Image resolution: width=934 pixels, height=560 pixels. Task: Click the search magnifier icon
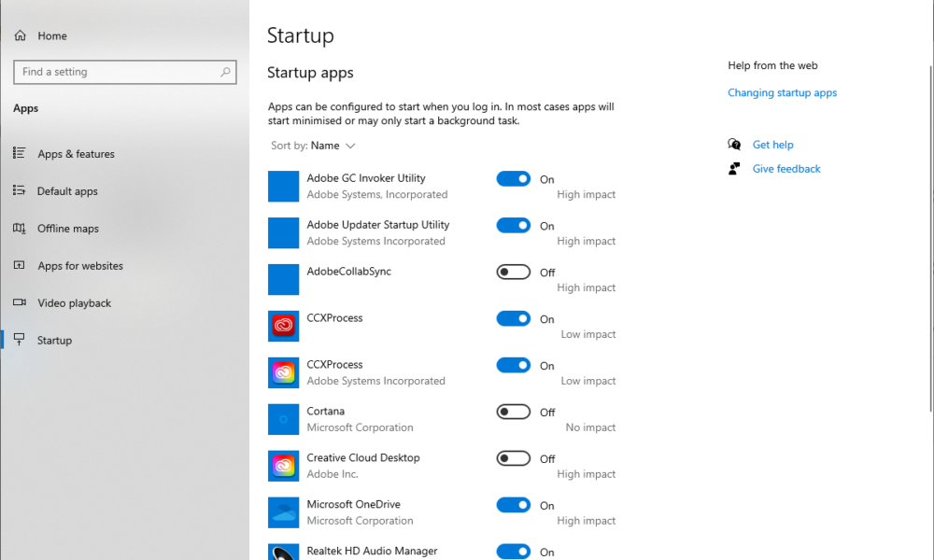(225, 72)
